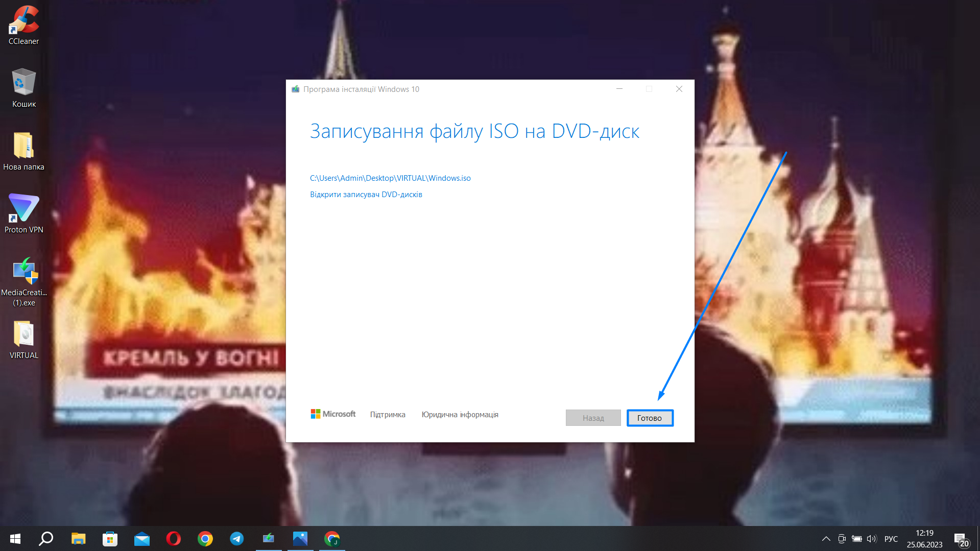The image size is (980, 551).
Task: Open Mail app from taskbar
Action: [141, 538]
